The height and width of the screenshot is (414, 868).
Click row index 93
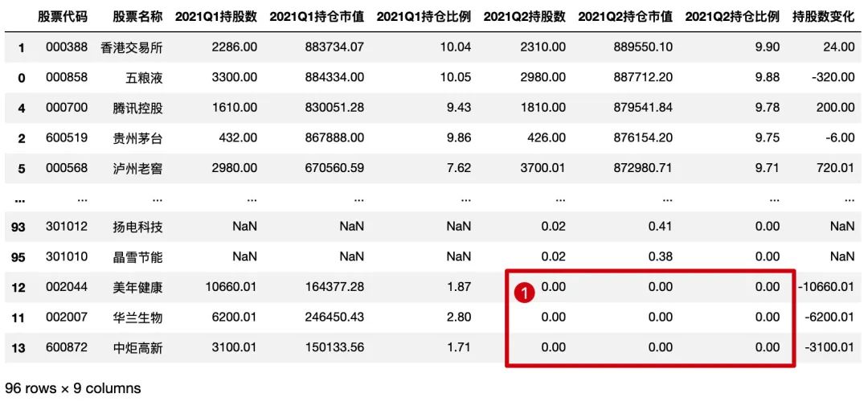(18, 227)
